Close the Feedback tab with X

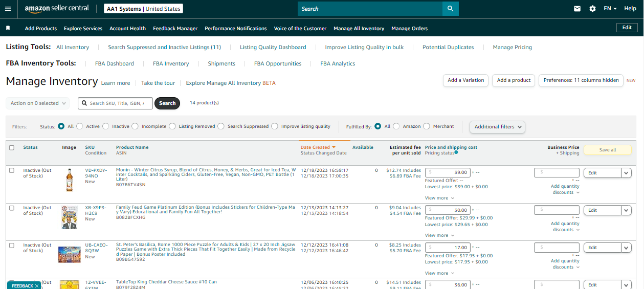coord(37,286)
